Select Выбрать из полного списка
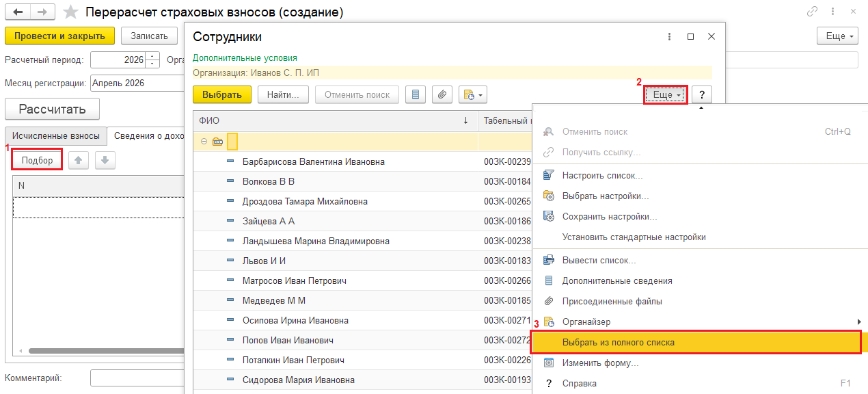This screenshot has height=394, width=868. (618, 342)
